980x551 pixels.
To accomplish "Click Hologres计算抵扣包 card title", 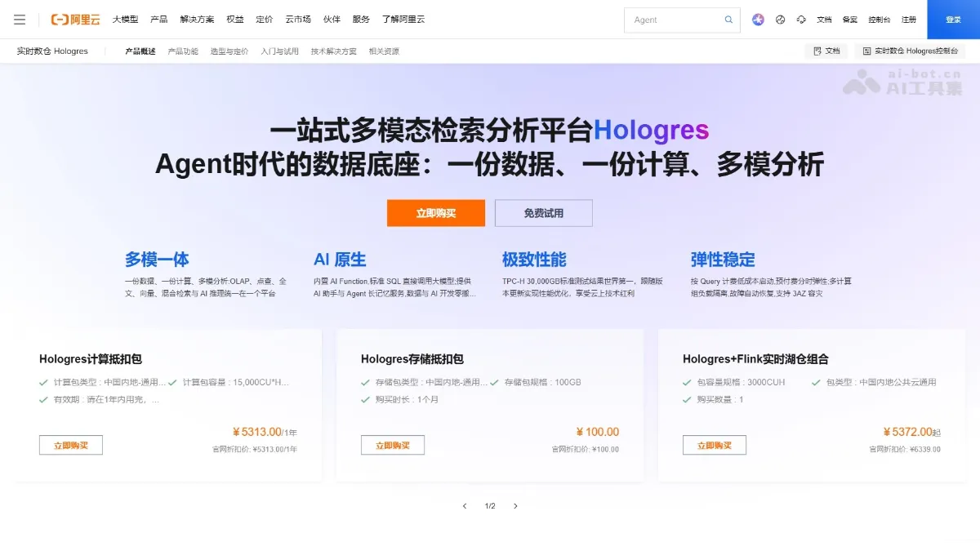I will pos(91,359).
